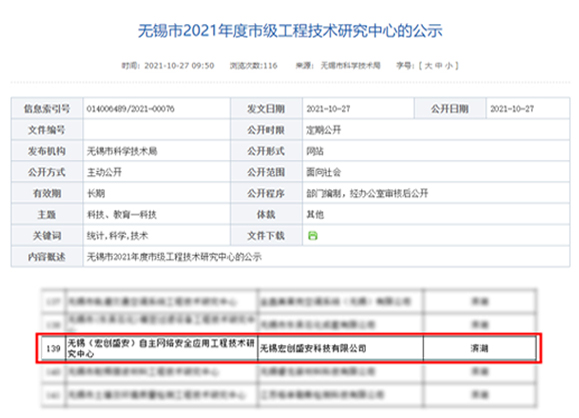Select large font size 大

point(428,66)
